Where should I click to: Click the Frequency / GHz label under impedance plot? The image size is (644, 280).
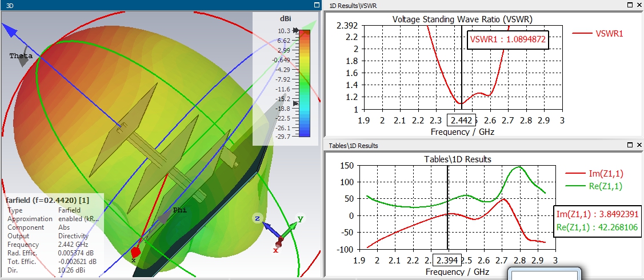457,272
